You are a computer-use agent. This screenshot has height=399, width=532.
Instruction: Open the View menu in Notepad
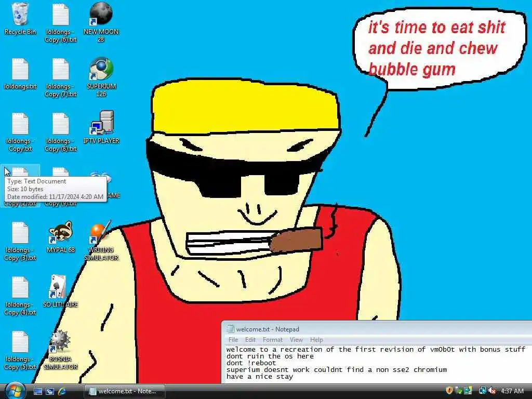(296, 340)
